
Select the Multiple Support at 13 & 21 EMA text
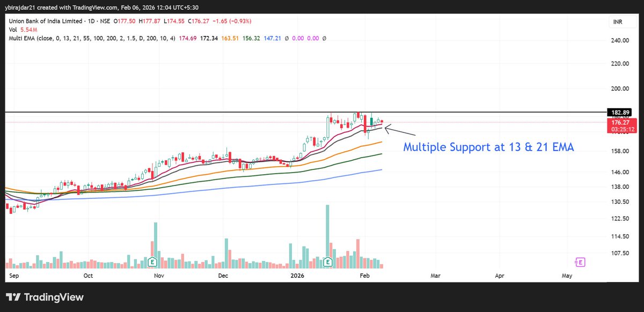[x=489, y=147]
